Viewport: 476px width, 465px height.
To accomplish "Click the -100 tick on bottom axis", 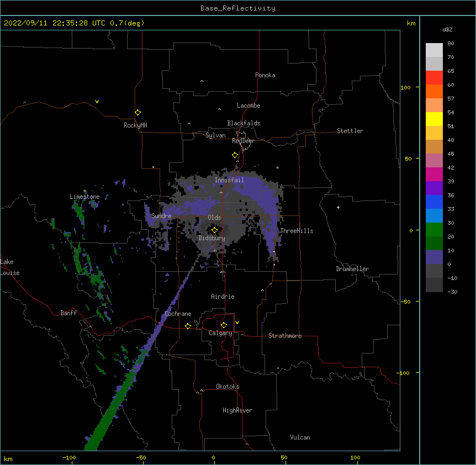I will pyautogui.click(x=69, y=457).
